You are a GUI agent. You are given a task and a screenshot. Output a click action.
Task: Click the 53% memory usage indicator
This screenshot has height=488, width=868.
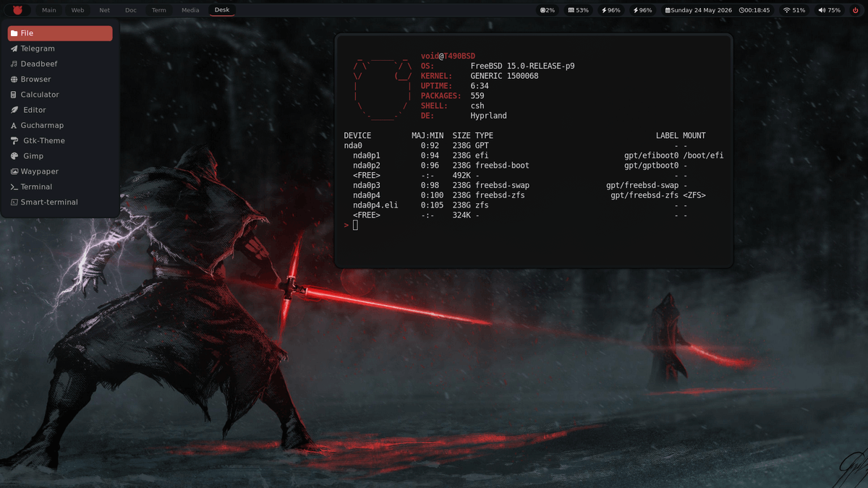(x=578, y=10)
